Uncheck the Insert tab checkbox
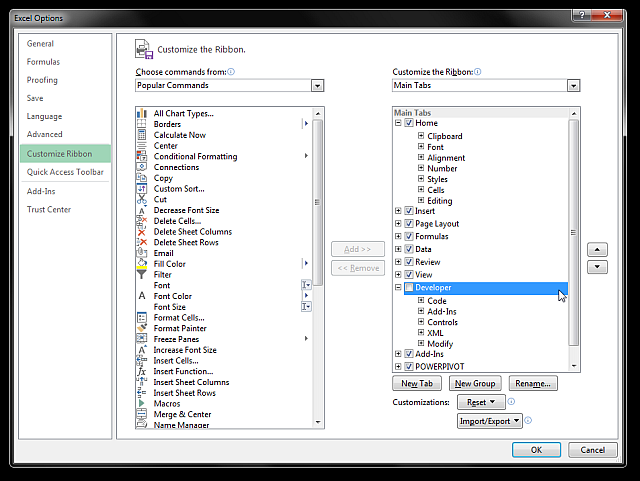Screen dimensions: 640x481 tap(409, 211)
